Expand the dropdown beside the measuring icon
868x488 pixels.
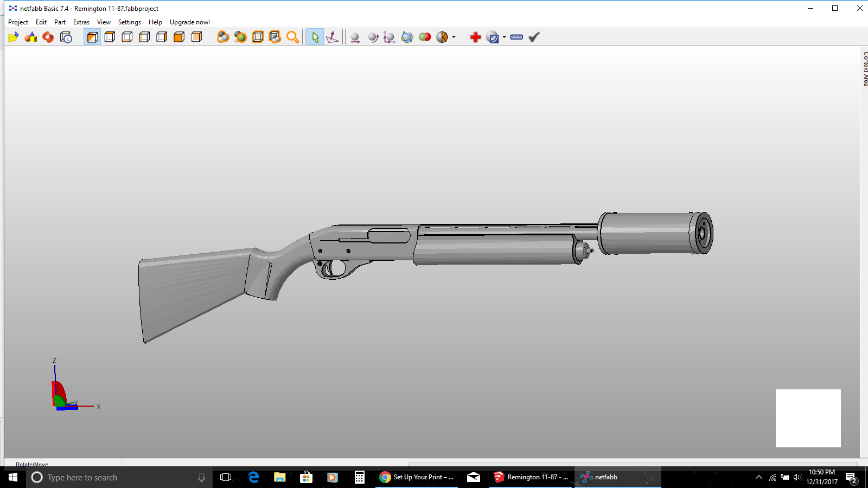click(x=504, y=37)
